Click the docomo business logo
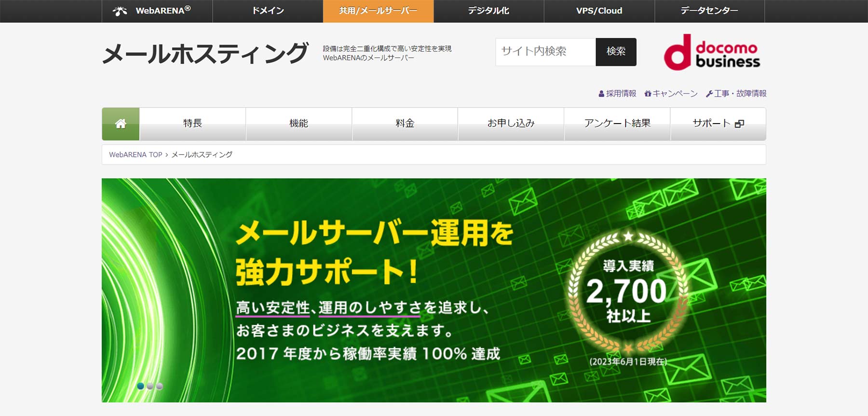This screenshot has width=868, height=416. pos(712,52)
